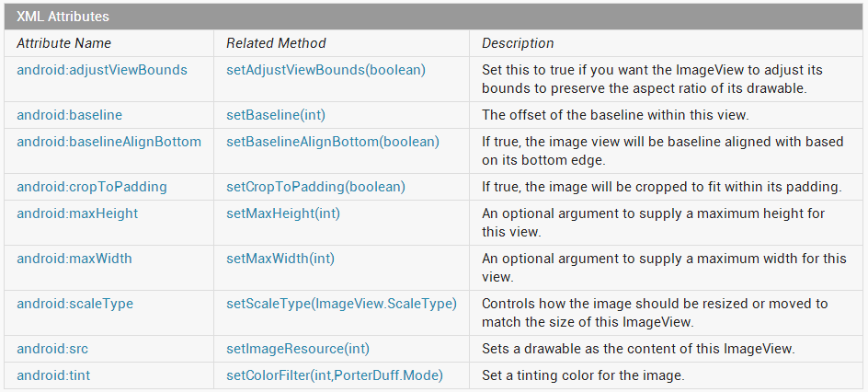This screenshot has width=868, height=392.
Task: Follow the android:tint attribute link
Action: (53, 375)
